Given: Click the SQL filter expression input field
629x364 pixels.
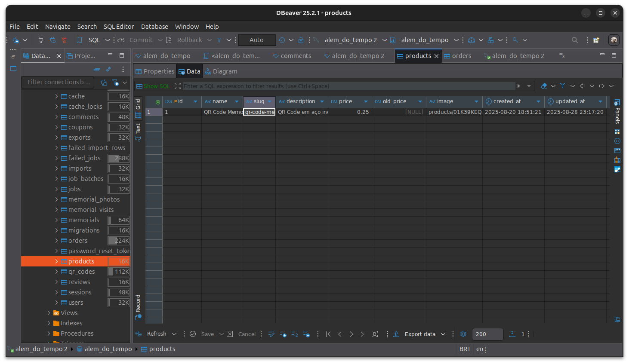Looking at the screenshot, I should 348,86.
